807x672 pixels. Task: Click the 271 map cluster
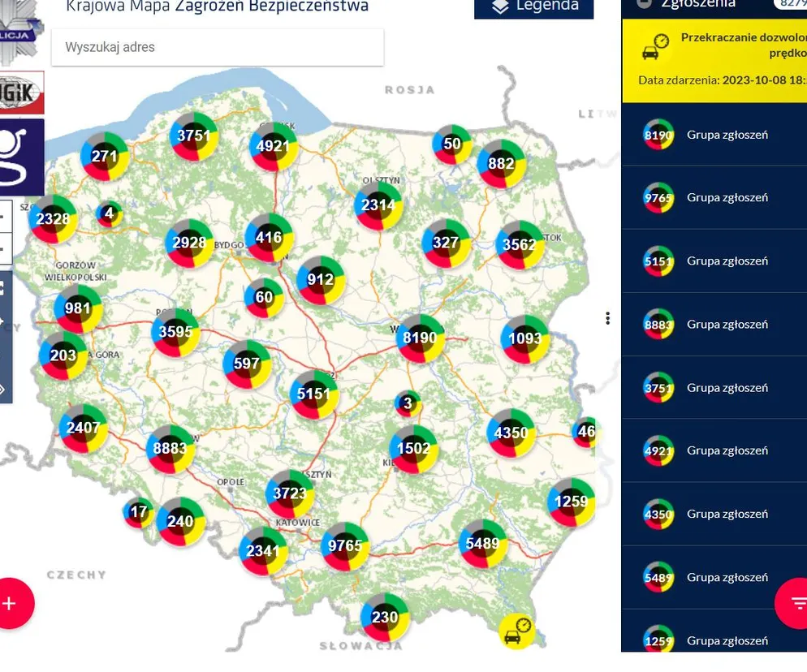(x=105, y=156)
